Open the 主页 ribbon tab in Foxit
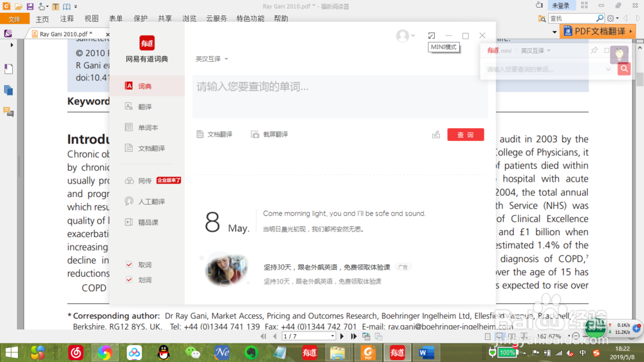This screenshot has width=644, height=362. [42, 19]
